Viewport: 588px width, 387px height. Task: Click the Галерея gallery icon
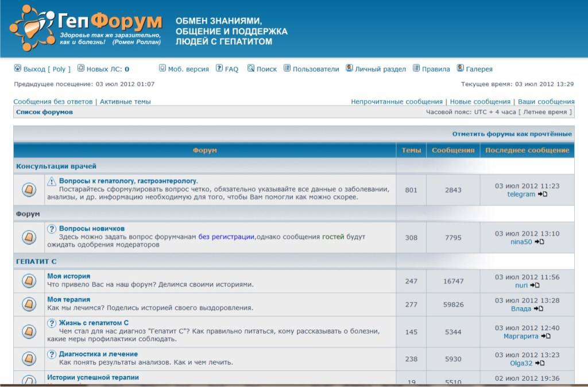[x=460, y=68]
